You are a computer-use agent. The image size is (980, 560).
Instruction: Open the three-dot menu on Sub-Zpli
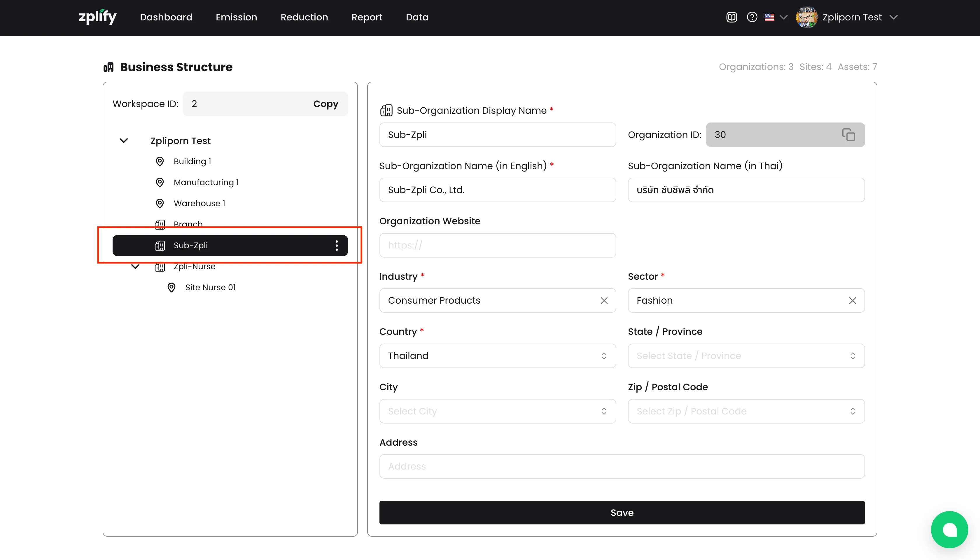pos(337,245)
